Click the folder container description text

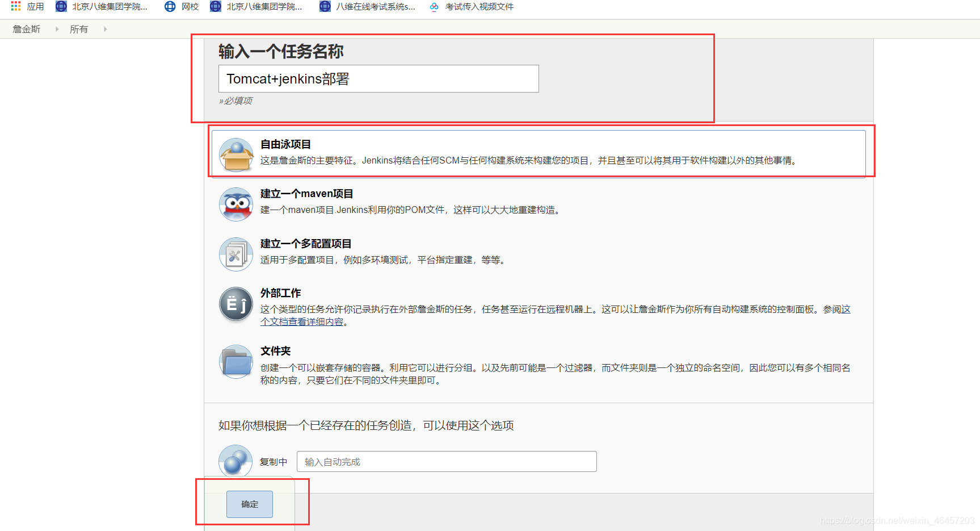pyautogui.click(x=556, y=374)
